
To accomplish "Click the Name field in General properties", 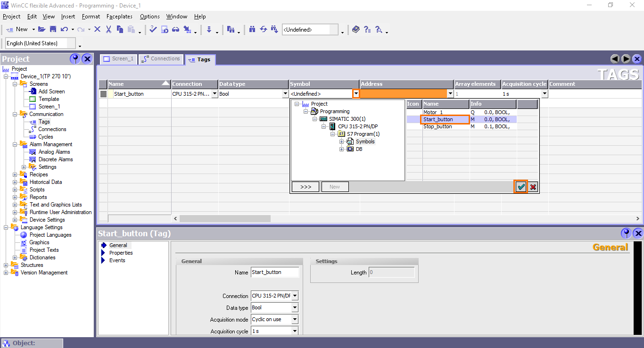I will 275,272.
